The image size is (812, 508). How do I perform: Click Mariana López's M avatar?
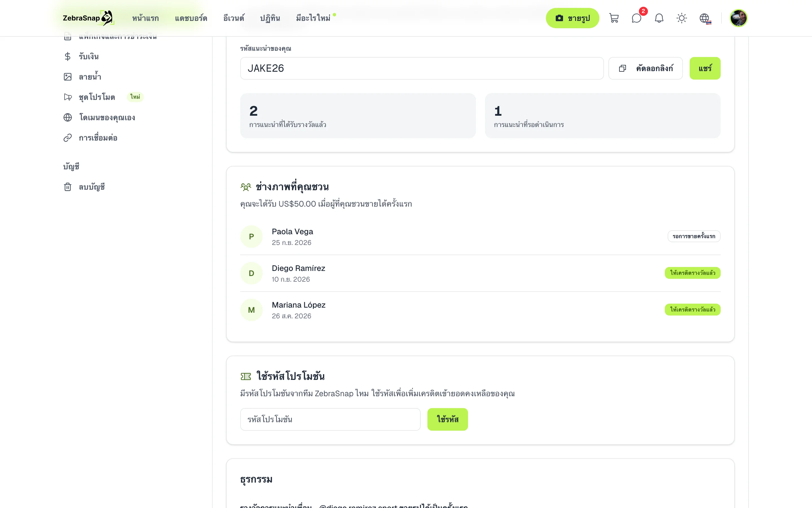point(251,310)
